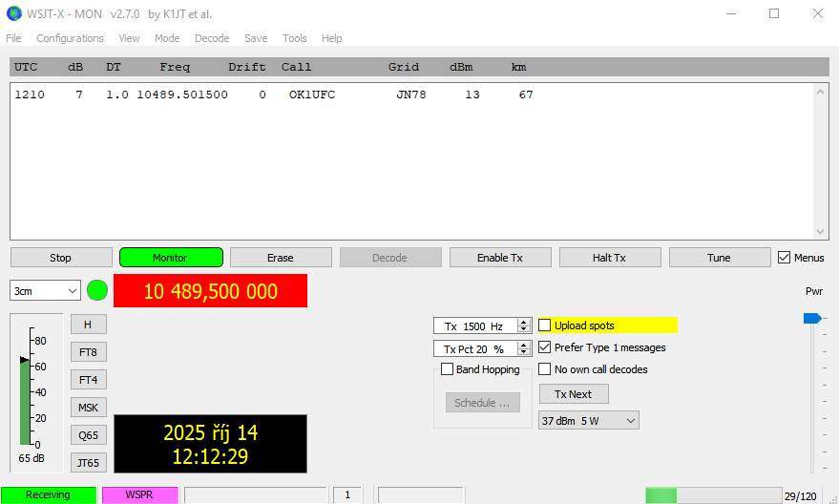Select the Q65 mode button
Image resolution: width=839 pixels, height=504 pixels.
click(x=88, y=435)
